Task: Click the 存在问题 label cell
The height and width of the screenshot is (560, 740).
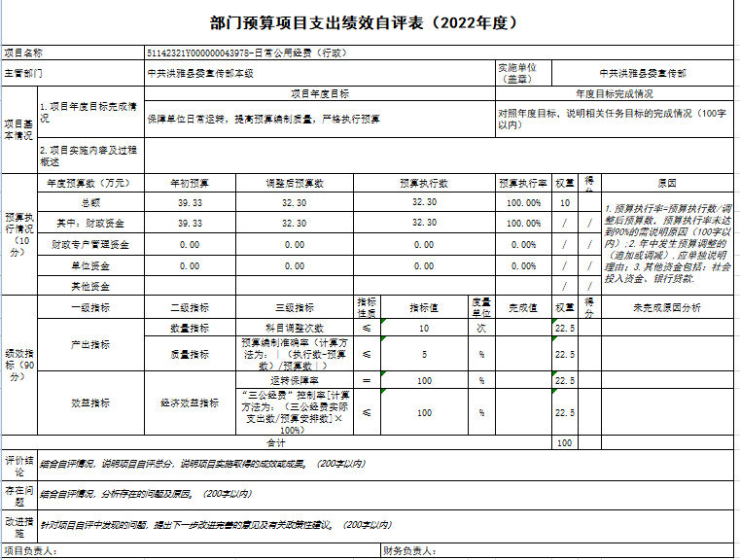Action: [x=19, y=496]
